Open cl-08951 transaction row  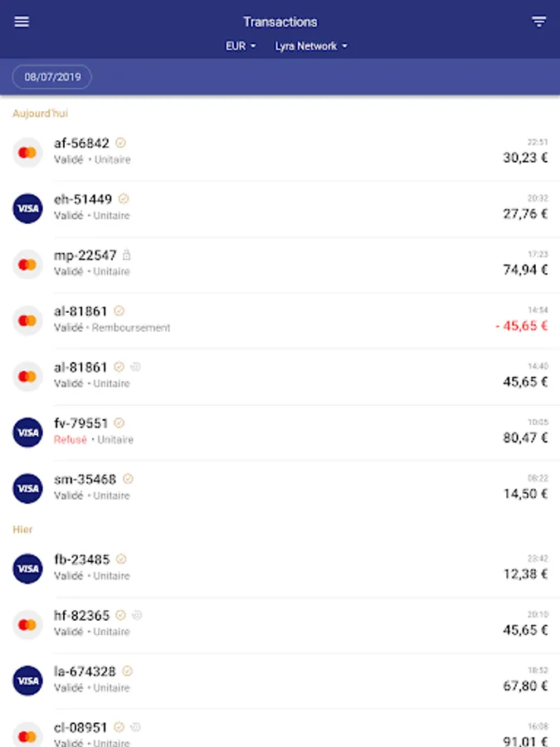pos(280,729)
